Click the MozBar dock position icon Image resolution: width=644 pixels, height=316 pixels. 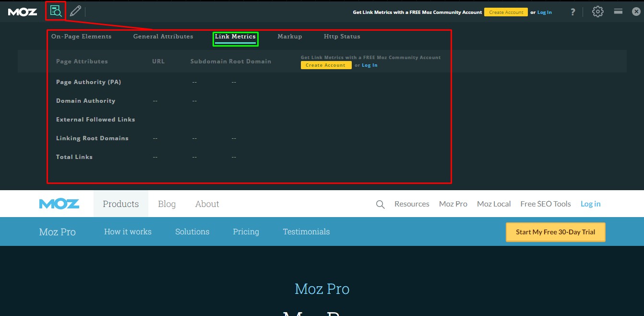point(618,12)
